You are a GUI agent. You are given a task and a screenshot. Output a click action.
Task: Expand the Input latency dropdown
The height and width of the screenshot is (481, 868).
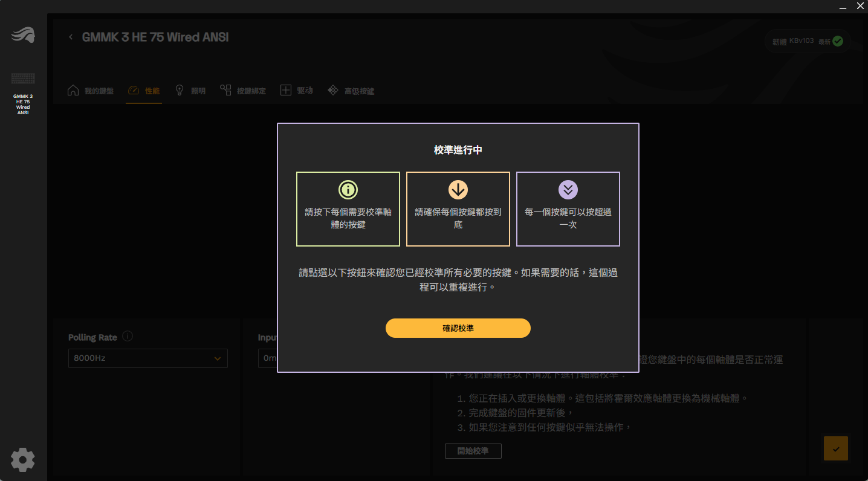(267, 358)
